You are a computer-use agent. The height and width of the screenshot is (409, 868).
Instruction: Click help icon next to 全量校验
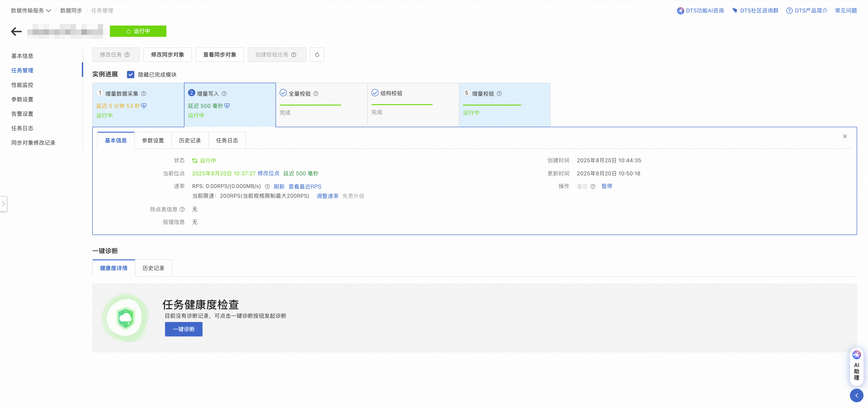316,94
